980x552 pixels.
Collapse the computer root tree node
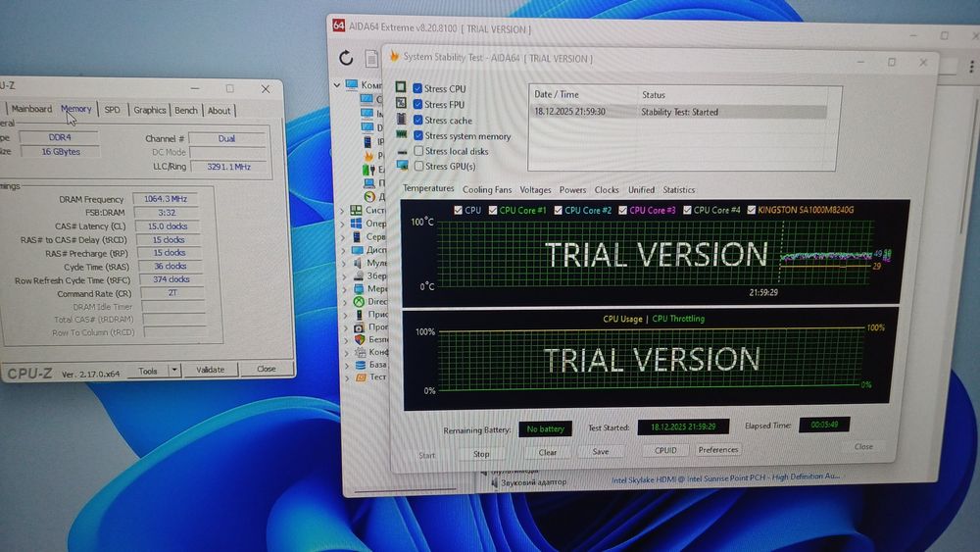click(337, 84)
